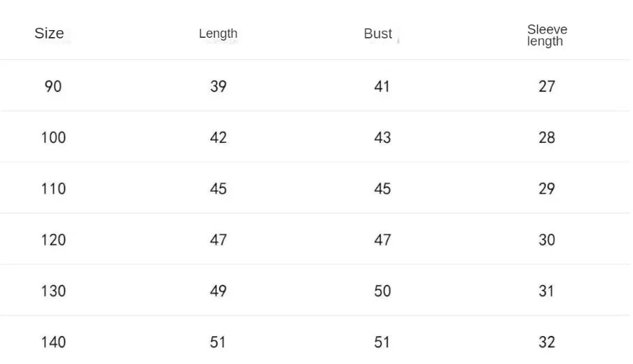Select length value 42 for size 100
633x364 pixels.
(218, 138)
